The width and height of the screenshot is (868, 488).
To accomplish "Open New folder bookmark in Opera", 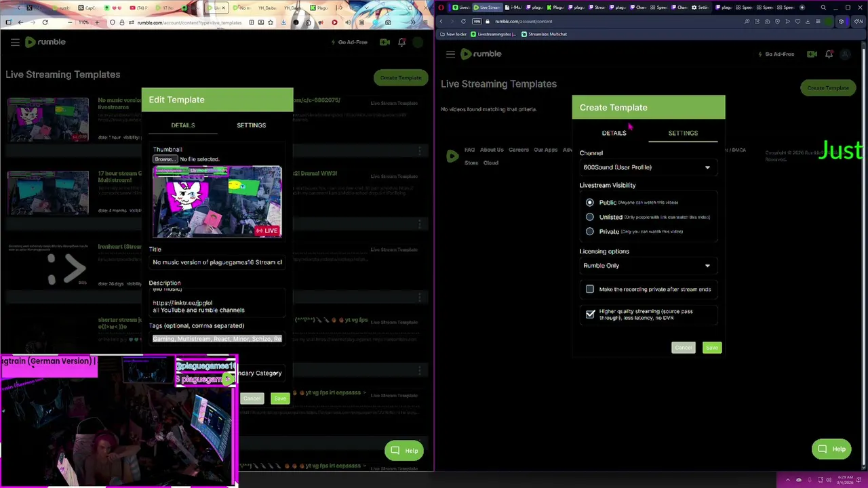I will point(453,34).
